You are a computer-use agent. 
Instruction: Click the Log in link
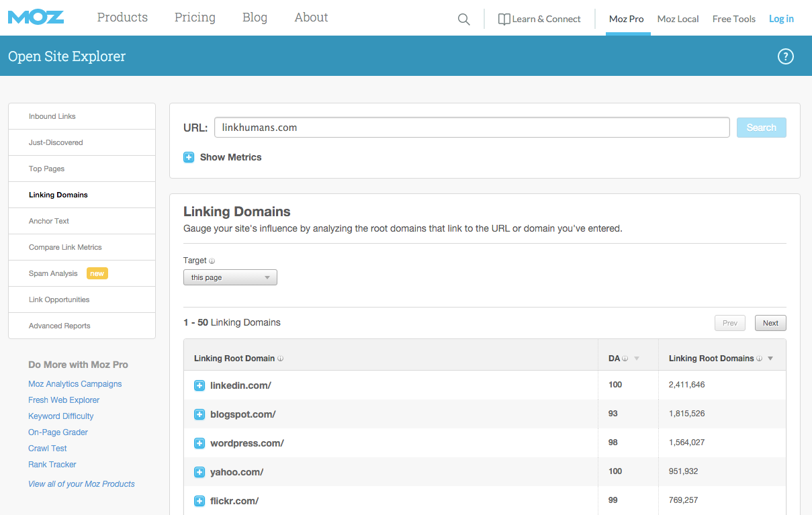tap(781, 19)
